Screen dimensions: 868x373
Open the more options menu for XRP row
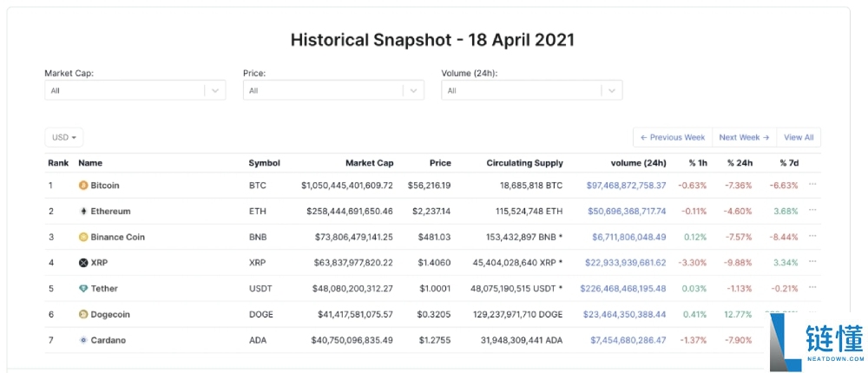tap(812, 262)
